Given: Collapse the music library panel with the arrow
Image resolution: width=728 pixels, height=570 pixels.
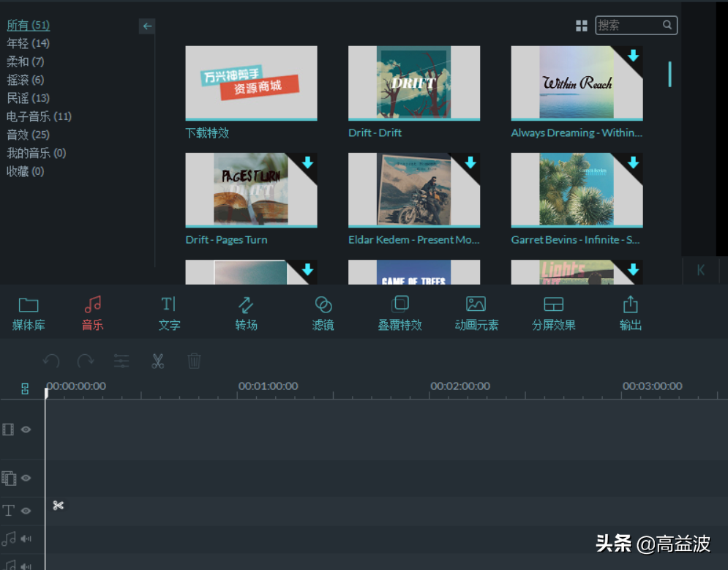Looking at the screenshot, I should (x=146, y=26).
